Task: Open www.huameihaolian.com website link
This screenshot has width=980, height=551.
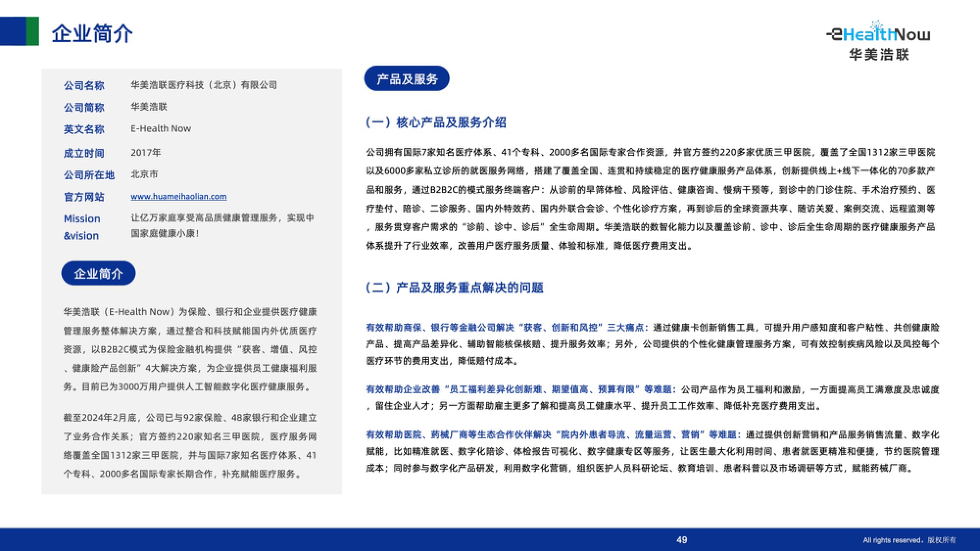Action: [x=178, y=196]
